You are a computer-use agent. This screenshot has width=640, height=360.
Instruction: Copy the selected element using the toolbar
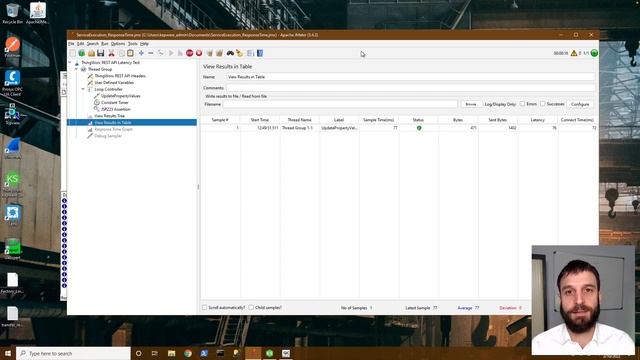[121, 53]
